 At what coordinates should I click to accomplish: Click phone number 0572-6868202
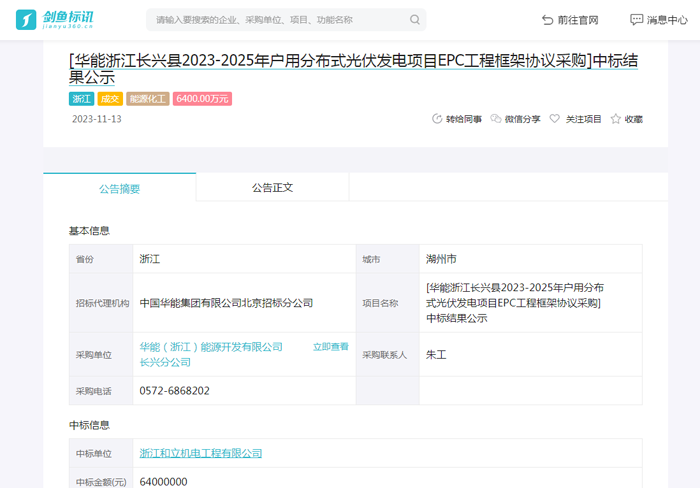[175, 391]
